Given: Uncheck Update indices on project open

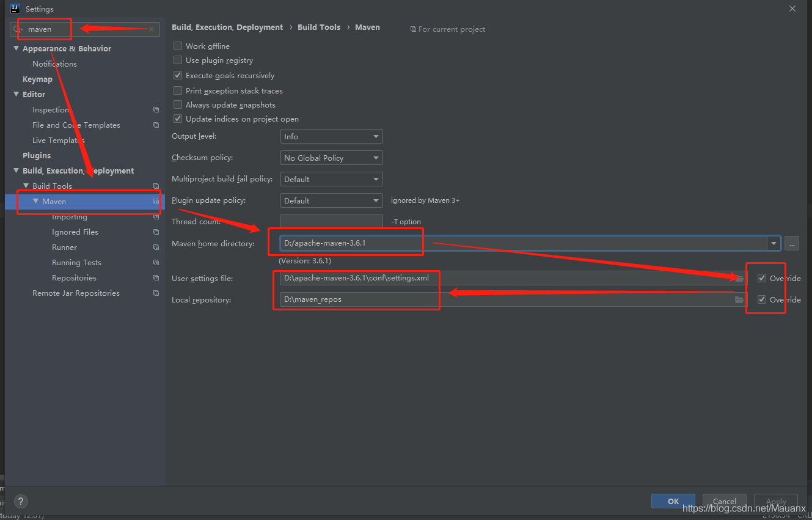Looking at the screenshot, I should coord(178,119).
